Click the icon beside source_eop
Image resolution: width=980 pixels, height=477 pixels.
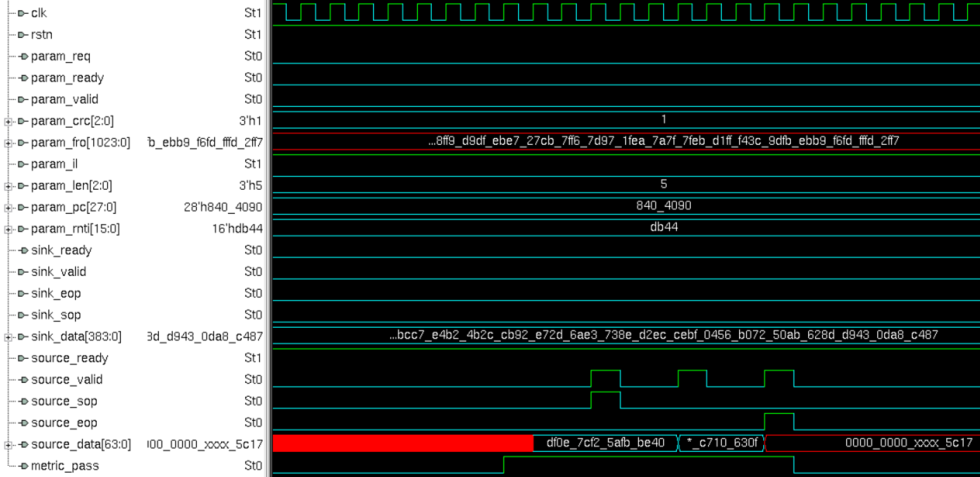click(22, 423)
